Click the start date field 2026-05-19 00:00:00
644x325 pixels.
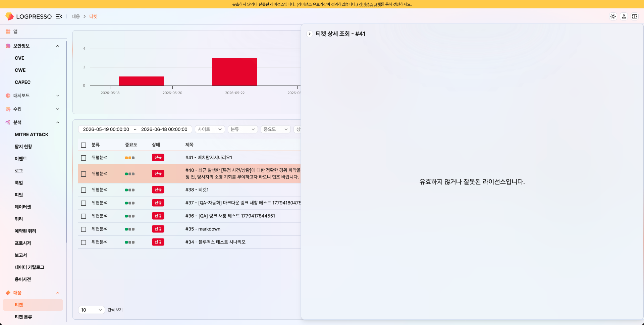[x=106, y=129]
